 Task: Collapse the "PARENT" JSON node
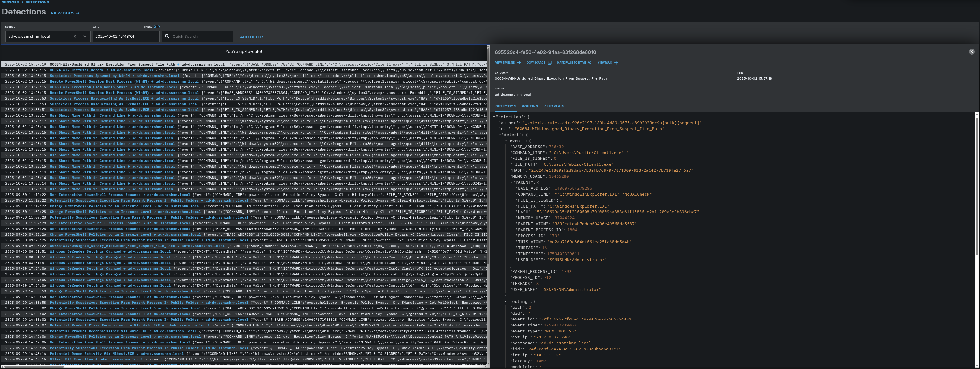[x=512, y=182]
